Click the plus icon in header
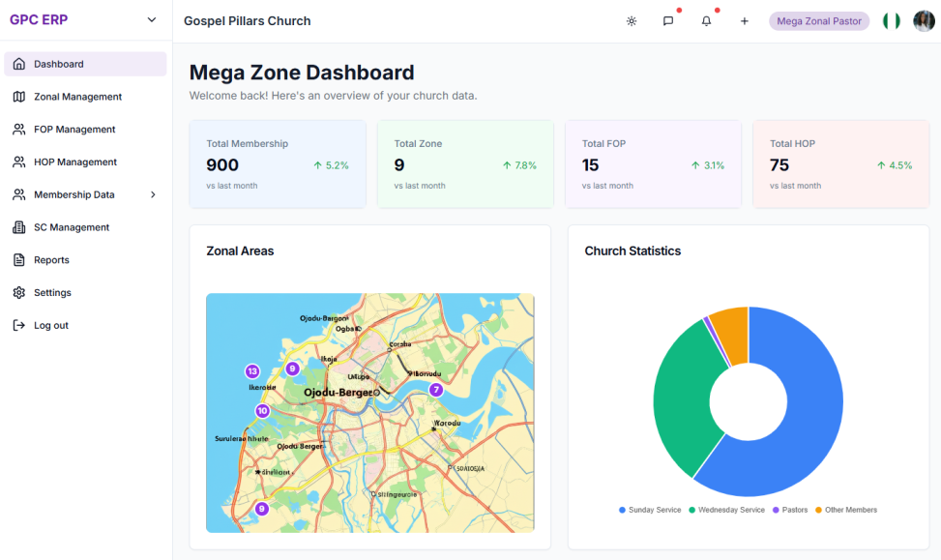The image size is (941, 560). tap(744, 21)
